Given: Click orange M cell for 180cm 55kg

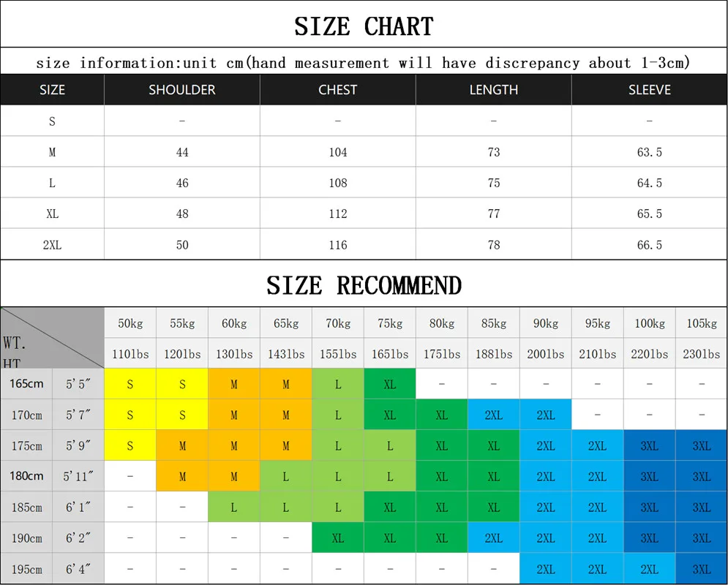Looking at the screenshot, I should [182, 476].
